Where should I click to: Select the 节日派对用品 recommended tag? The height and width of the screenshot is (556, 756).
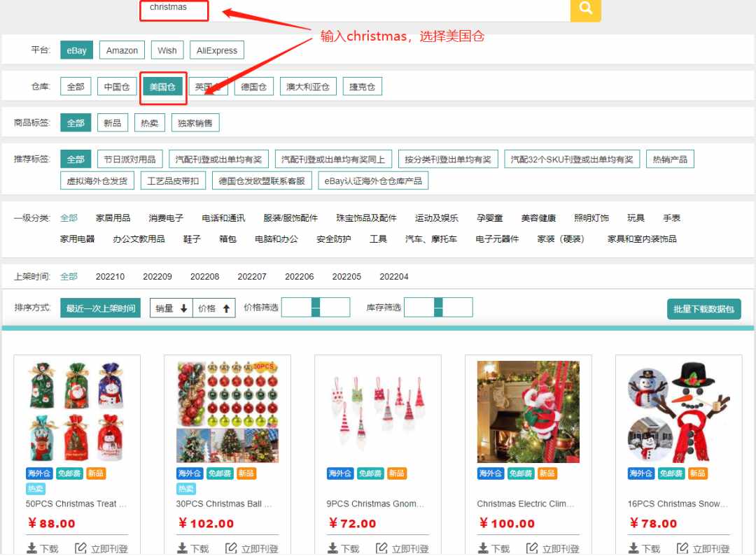129,159
